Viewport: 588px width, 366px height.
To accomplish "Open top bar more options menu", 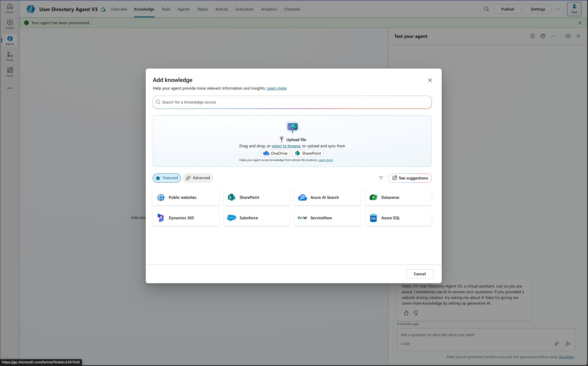I will pos(558,9).
